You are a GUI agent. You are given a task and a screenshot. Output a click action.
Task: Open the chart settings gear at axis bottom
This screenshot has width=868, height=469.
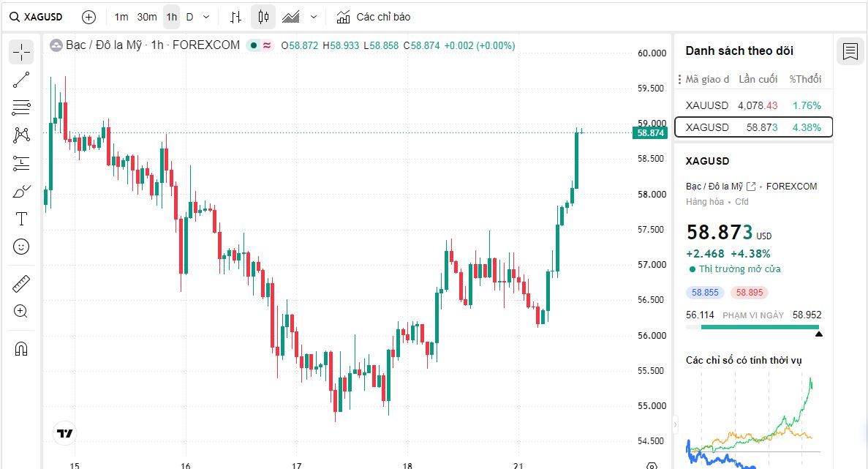click(x=652, y=465)
